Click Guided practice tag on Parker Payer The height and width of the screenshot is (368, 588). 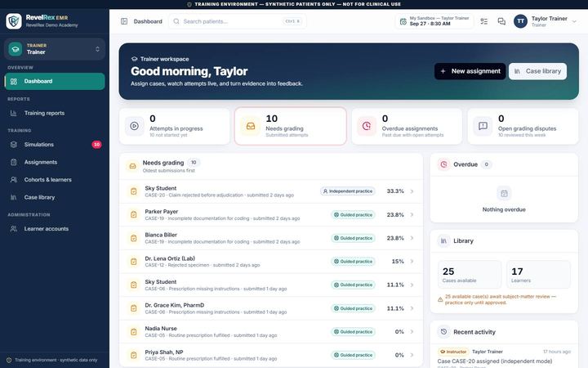click(354, 215)
